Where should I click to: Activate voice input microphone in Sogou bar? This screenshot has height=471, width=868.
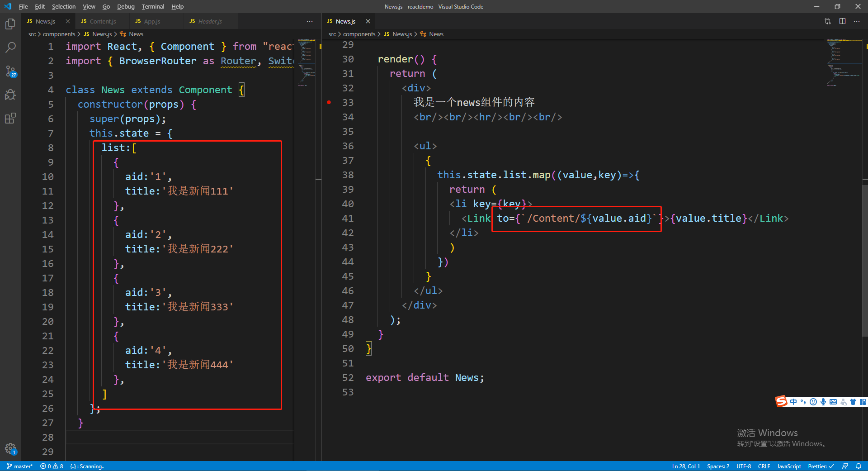pos(823,402)
